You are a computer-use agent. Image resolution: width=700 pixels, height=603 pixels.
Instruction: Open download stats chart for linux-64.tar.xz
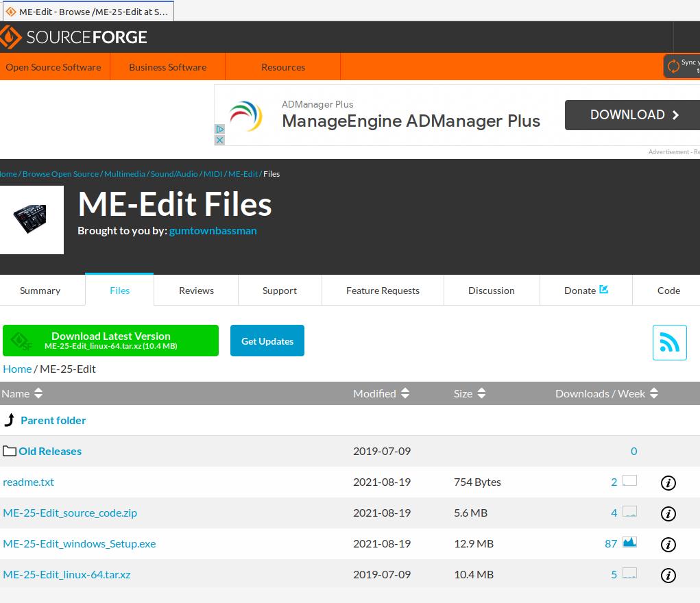point(629,573)
